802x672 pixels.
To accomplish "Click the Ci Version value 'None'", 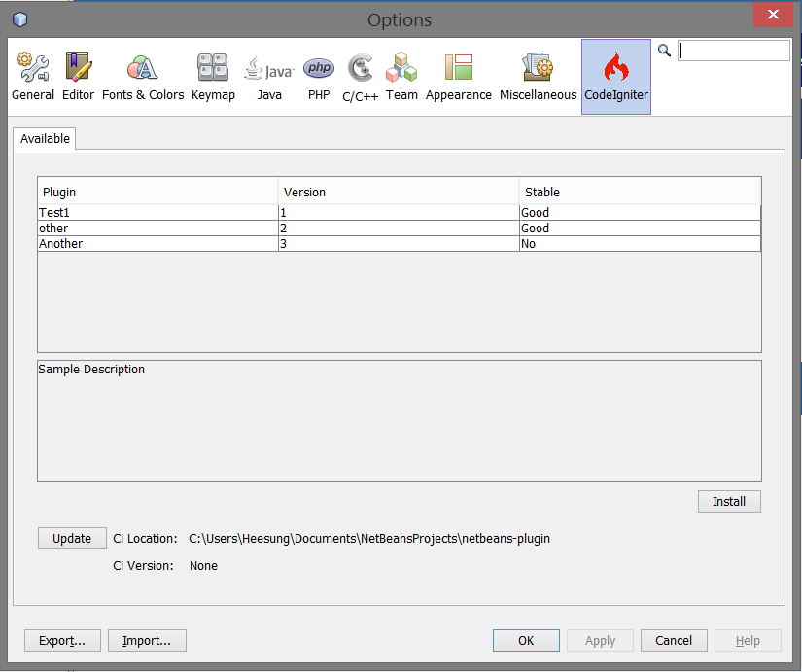I will tap(203, 566).
